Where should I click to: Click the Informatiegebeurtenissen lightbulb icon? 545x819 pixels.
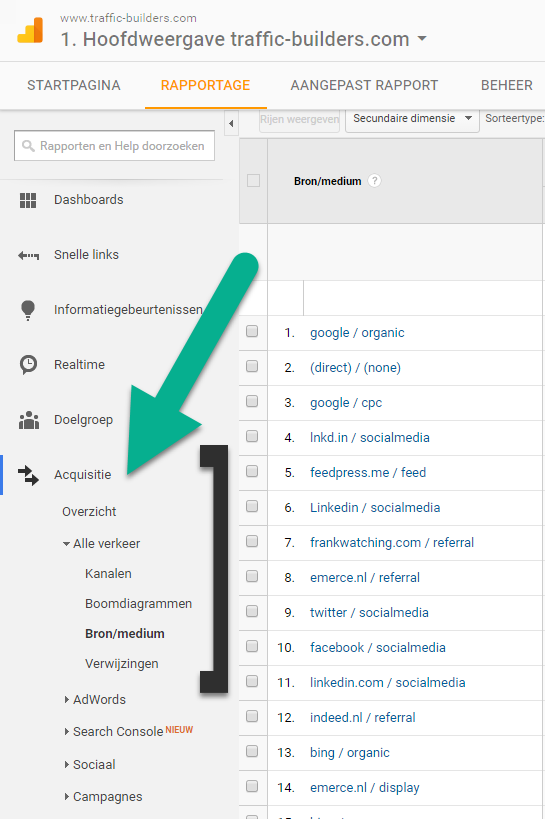pyautogui.click(x=28, y=310)
